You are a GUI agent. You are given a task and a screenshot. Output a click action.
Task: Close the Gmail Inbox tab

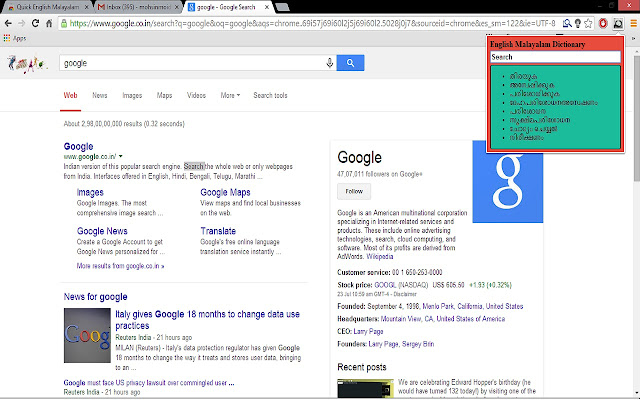(x=177, y=7)
